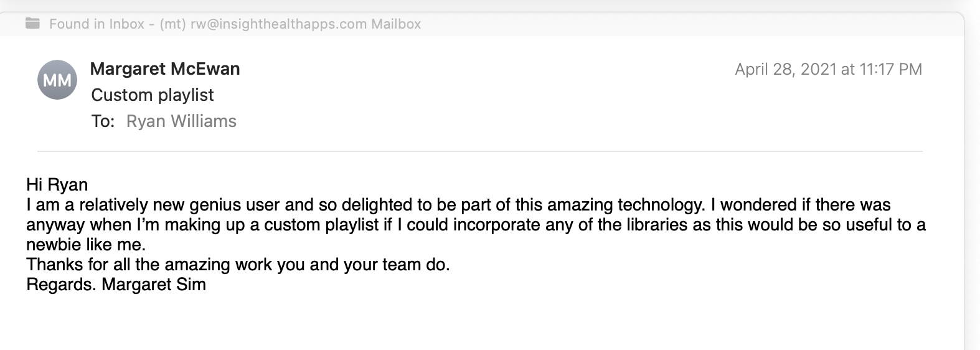The width and height of the screenshot is (980, 350).
Task: Click the header divider line under recipients
Action: [479, 151]
